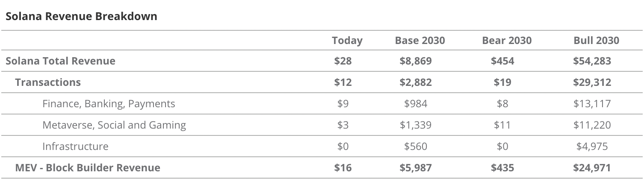Select the Finance, Banking, Payments row label
The height and width of the screenshot is (179, 644).
point(109,103)
